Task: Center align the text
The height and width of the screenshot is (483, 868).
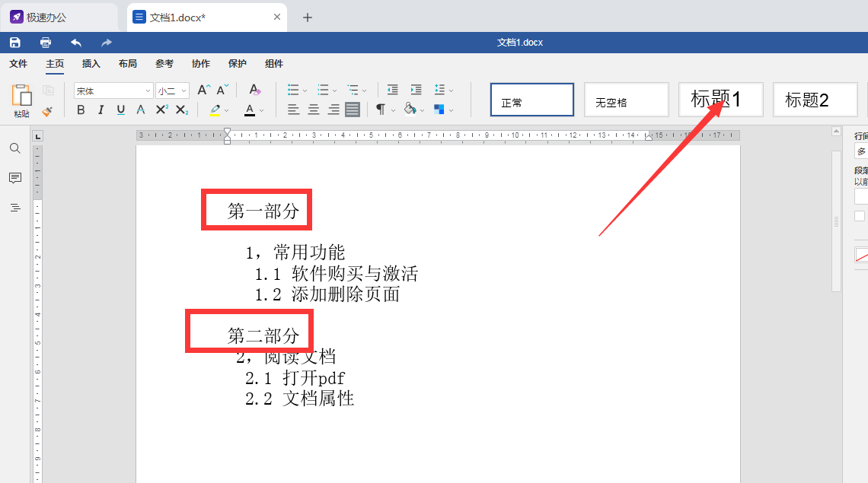Action: click(x=314, y=110)
